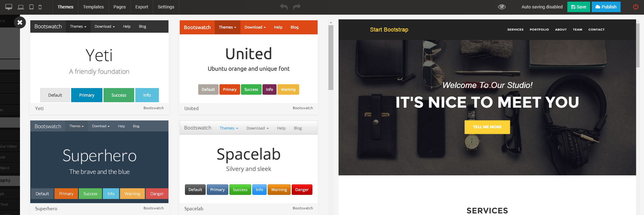
Task: Click the redo arrow icon
Action: pos(297,7)
